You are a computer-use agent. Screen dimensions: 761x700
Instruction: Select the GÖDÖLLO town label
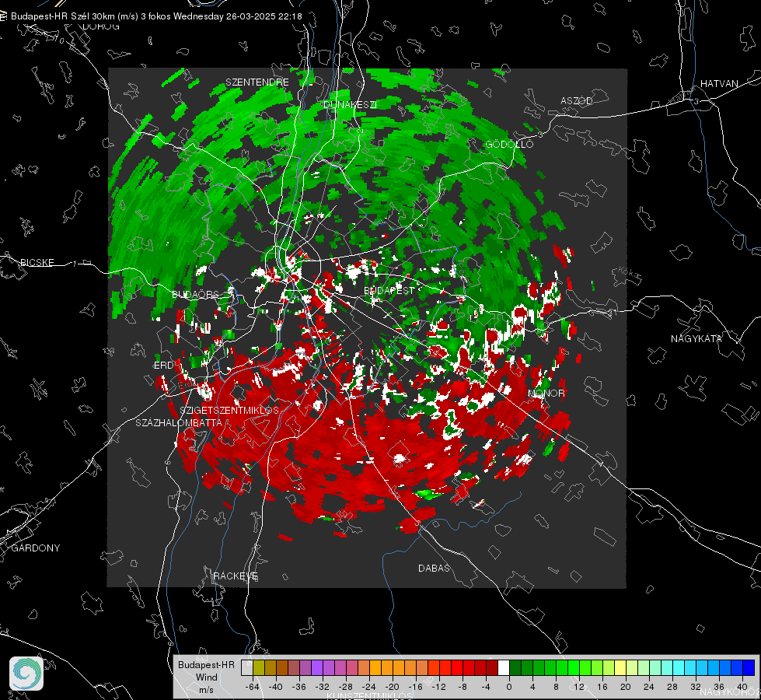tap(509, 144)
